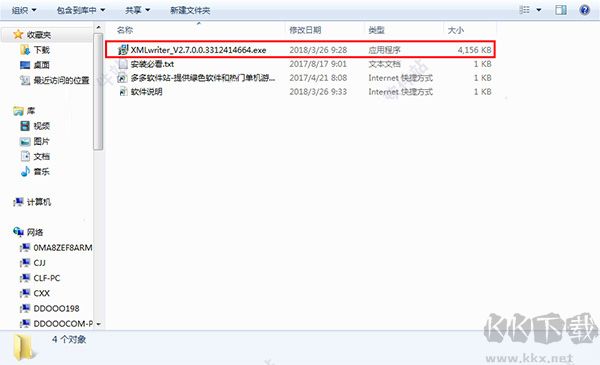This screenshot has width=600, height=365.
Task: Click the 文档 library icon
Action: [x=25, y=156]
